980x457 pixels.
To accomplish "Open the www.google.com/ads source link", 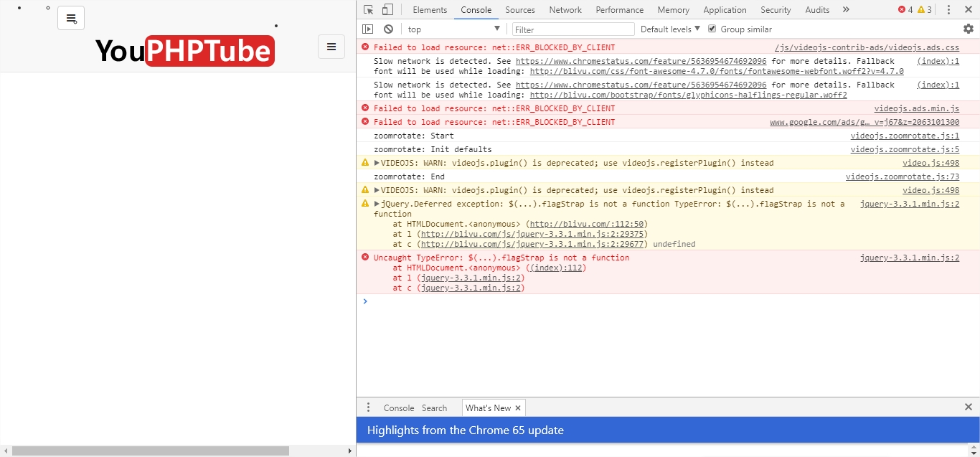I will pos(864,122).
